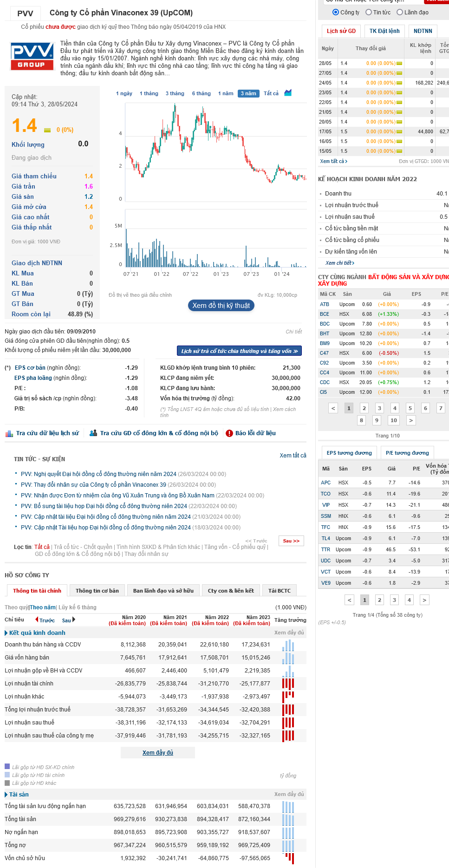Screen dimensions: 449x868
Task: Select the Thông tin tài chính tab
Action: (x=37, y=591)
